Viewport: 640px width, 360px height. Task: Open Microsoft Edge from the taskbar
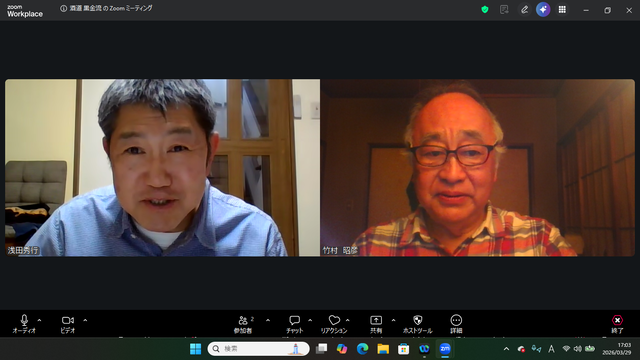(x=362, y=349)
